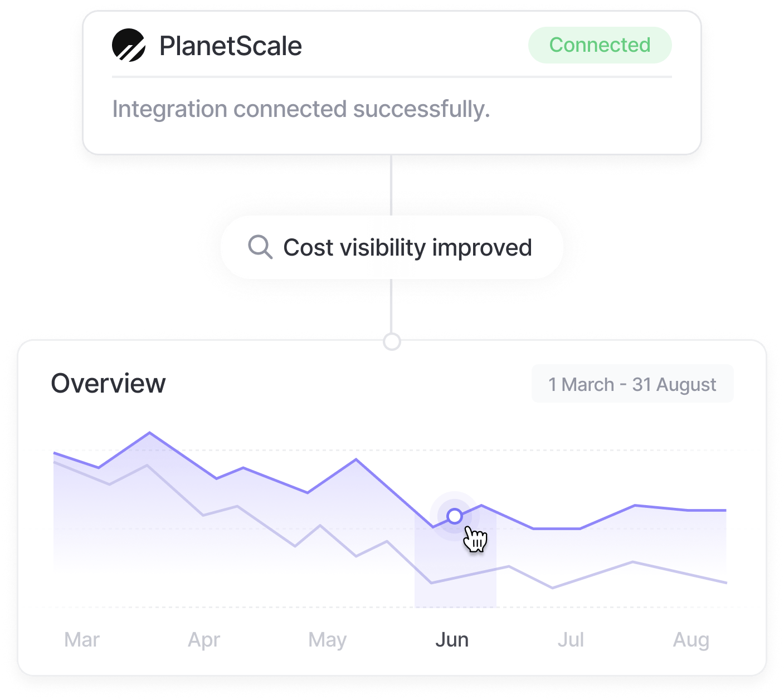784x700 pixels.
Task: Select the Jul label on chart axis
Action: click(x=571, y=639)
